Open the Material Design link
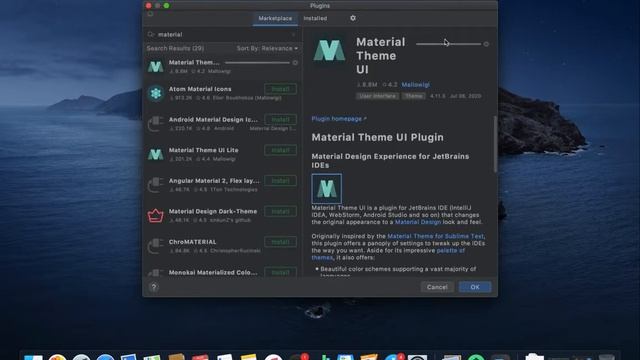Image resolution: width=640 pixels, height=360 pixels. [x=418, y=222]
